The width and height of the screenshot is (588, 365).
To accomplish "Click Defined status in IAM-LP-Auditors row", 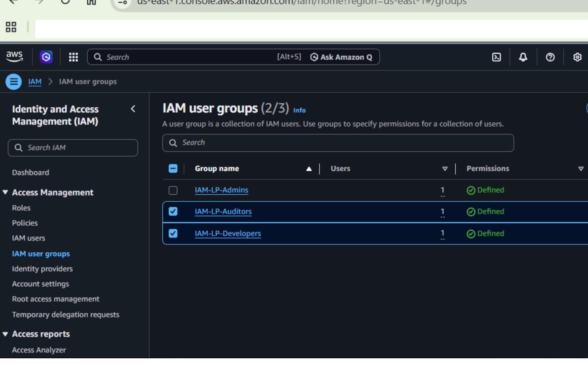I will [x=486, y=212].
